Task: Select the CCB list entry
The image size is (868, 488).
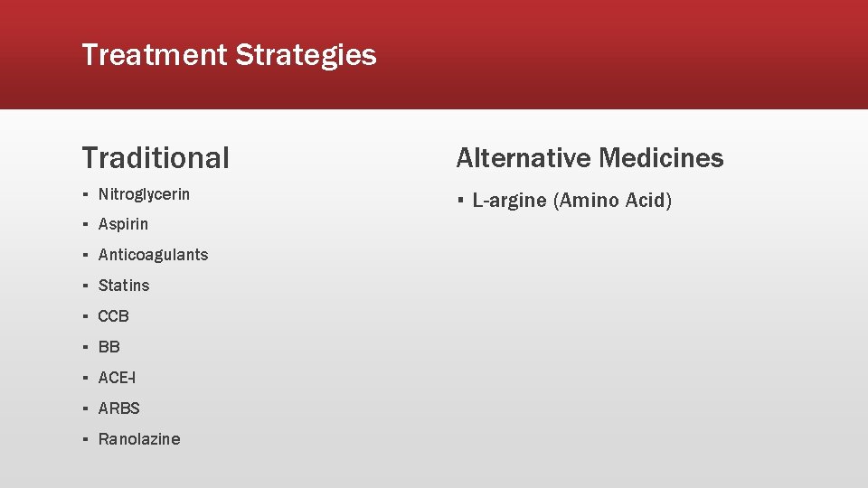Action: click(x=114, y=316)
